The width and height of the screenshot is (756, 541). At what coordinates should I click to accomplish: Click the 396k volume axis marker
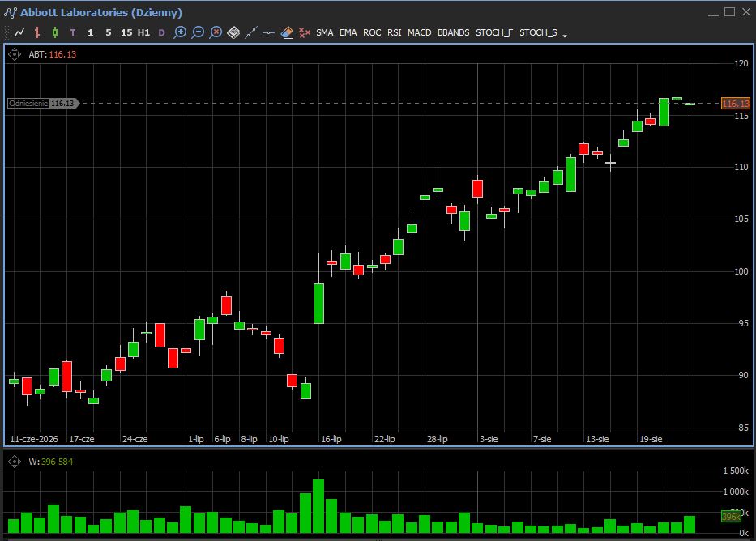[x=731, y=517]
